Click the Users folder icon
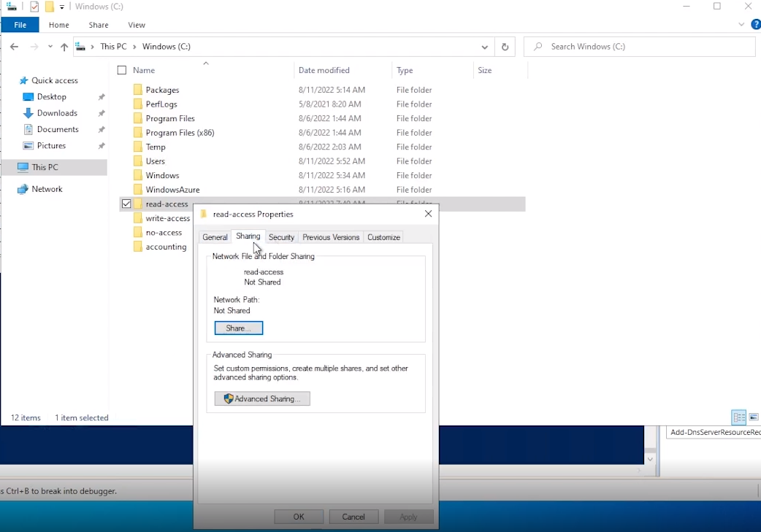The height and width of the screenshot is (532, 761). (138, 161)
